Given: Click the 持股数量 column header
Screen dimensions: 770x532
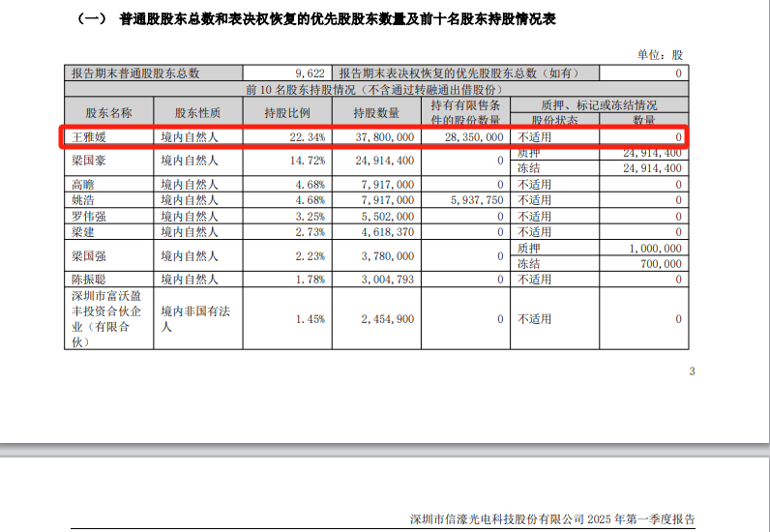Looking at the screenshot, I should pyautogui.click(x=376, y=113).
